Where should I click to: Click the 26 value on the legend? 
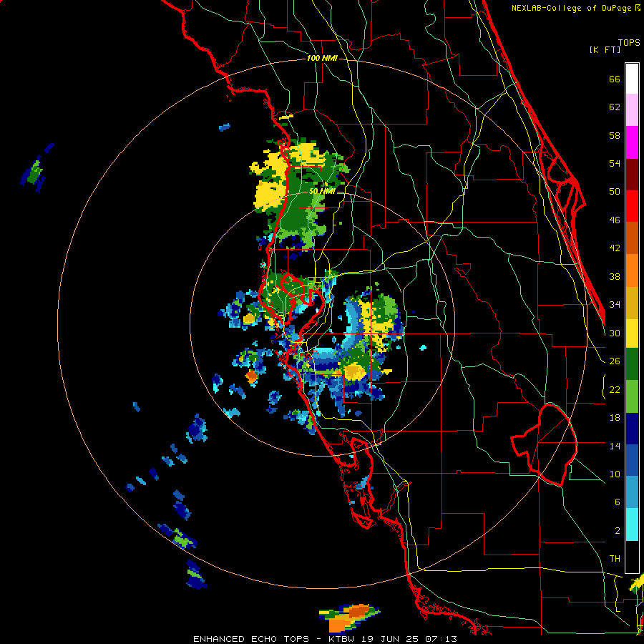click(x=615, y=361)
